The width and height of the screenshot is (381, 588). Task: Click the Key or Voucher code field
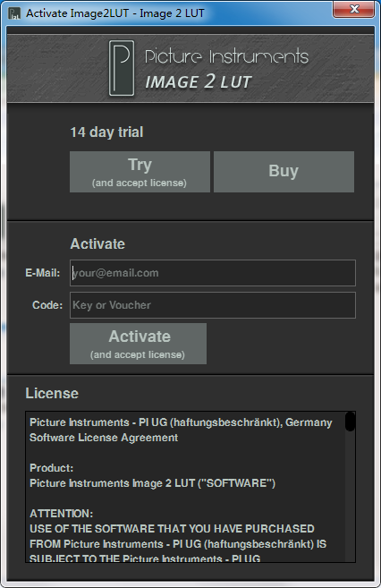pyautogui.click(x=213, y=305)
